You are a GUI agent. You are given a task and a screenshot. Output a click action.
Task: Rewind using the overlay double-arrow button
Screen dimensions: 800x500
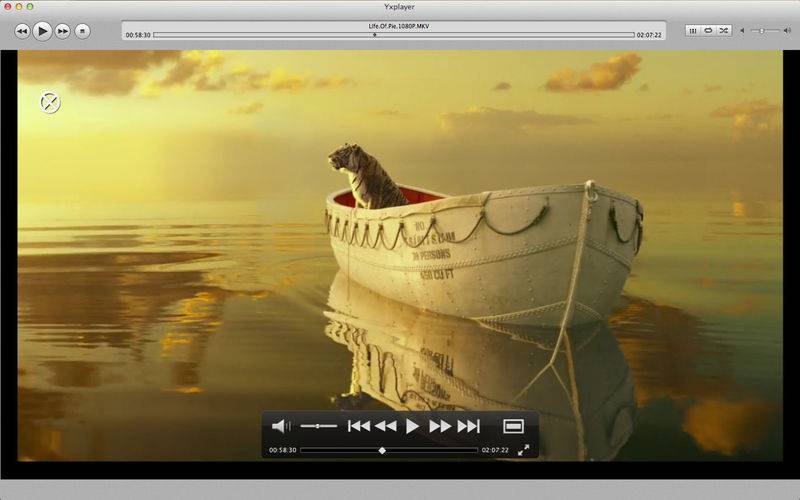386,426
